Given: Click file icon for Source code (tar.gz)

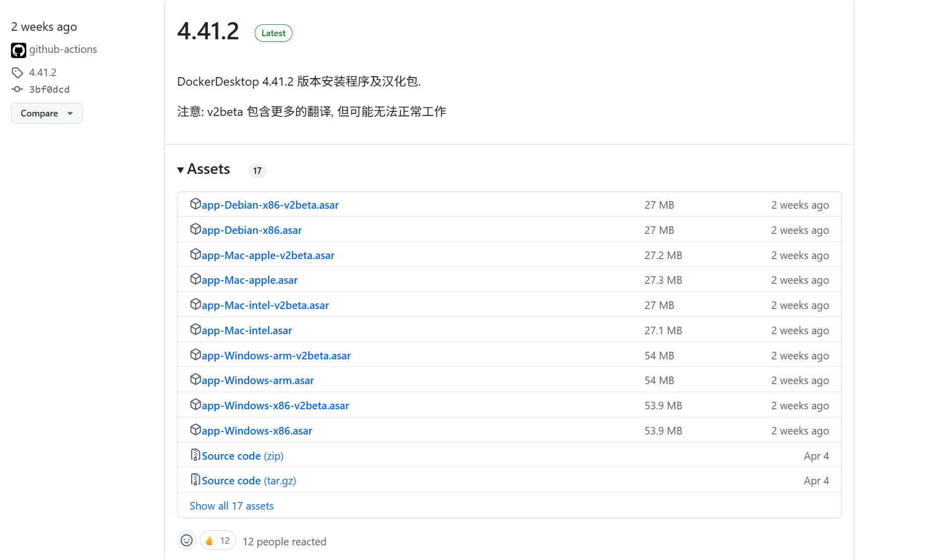Looking at the screenshot, I should click(195, 480).
